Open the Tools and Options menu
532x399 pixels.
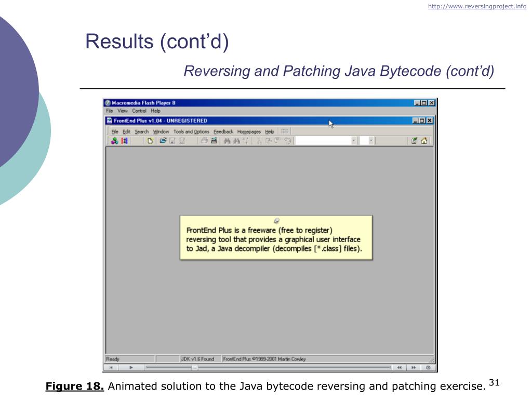click(191, 131)
